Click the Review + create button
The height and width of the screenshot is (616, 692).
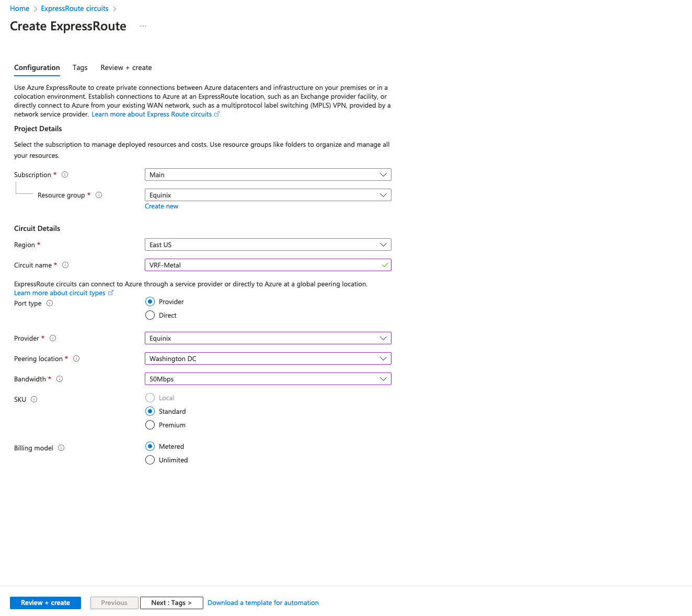[x=45, y=602]
